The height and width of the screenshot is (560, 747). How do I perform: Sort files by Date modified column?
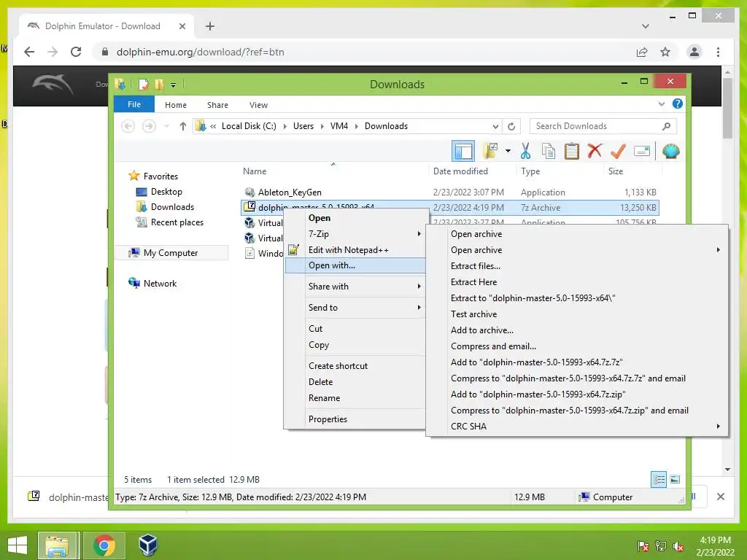(460, 171)
